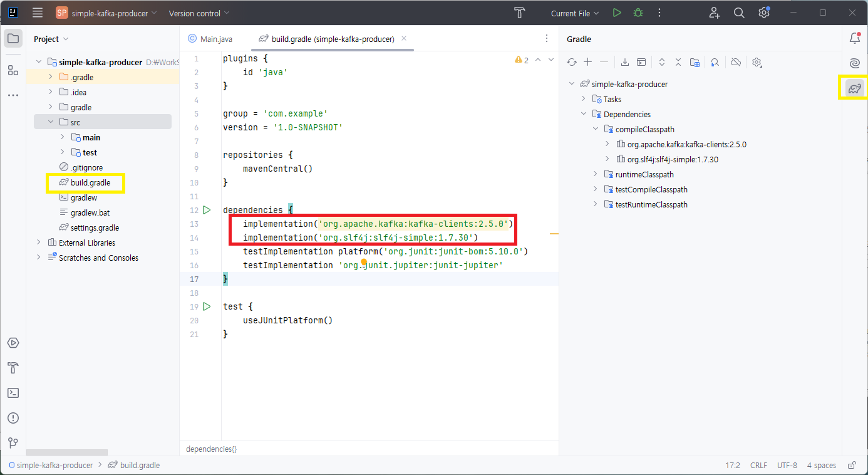Open the Structure tool window icon
The image size is (868, 475).
point(13,70)
